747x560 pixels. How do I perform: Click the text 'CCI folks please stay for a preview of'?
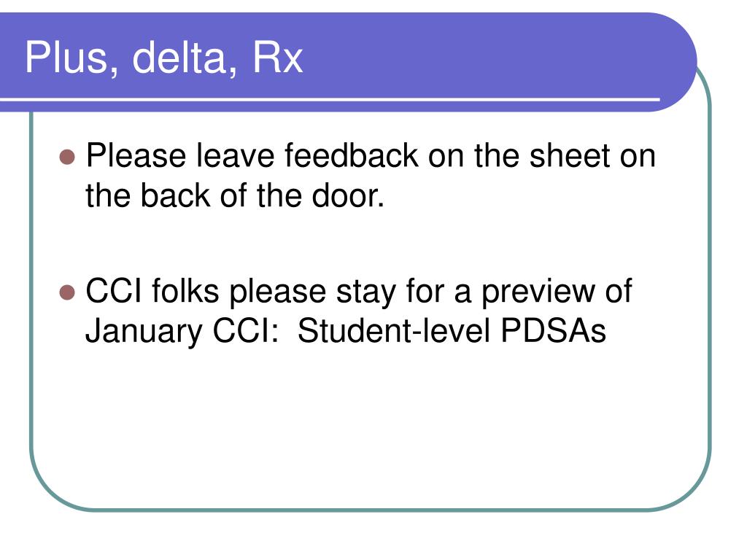pos(359,292)
